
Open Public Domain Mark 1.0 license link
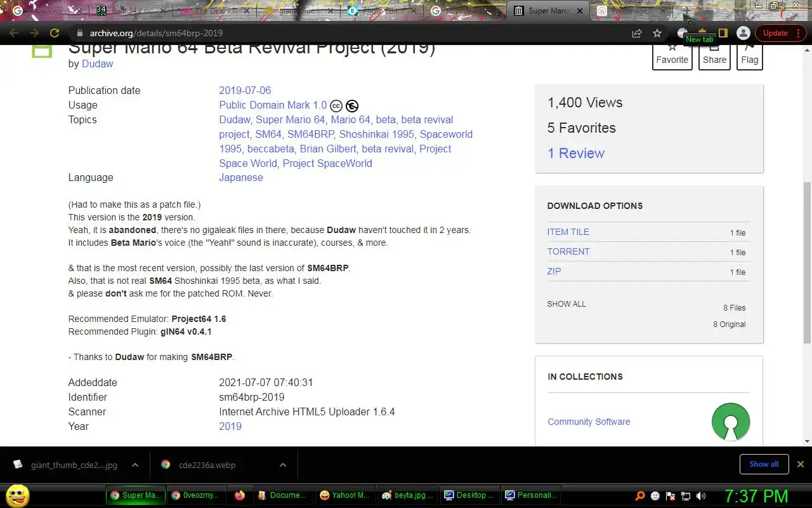[273, 105]
